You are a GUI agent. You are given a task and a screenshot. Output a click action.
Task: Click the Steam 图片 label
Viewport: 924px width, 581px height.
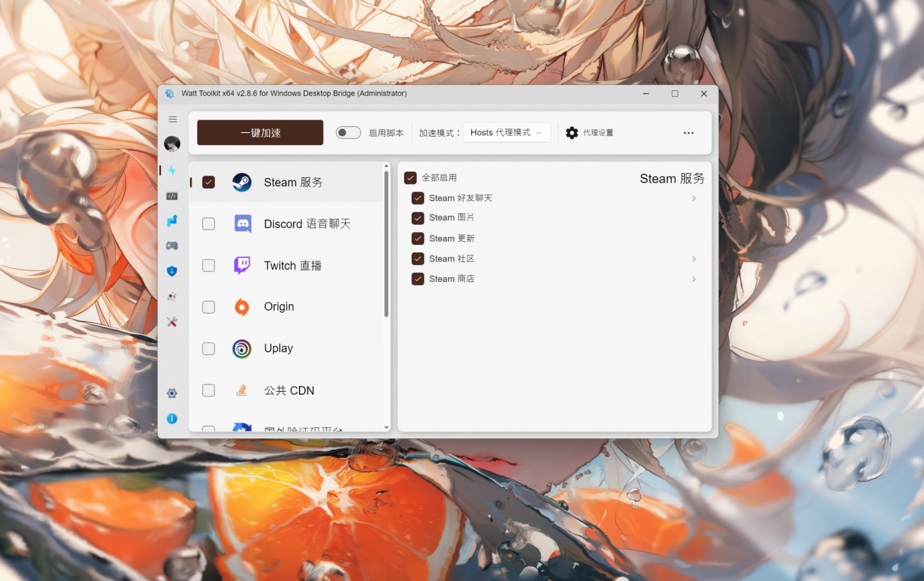(452, 218)
